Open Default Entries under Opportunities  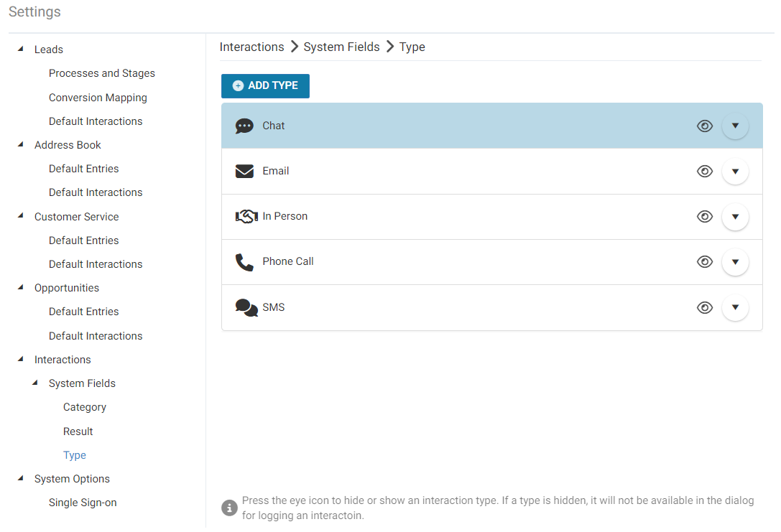pos(83,312)
